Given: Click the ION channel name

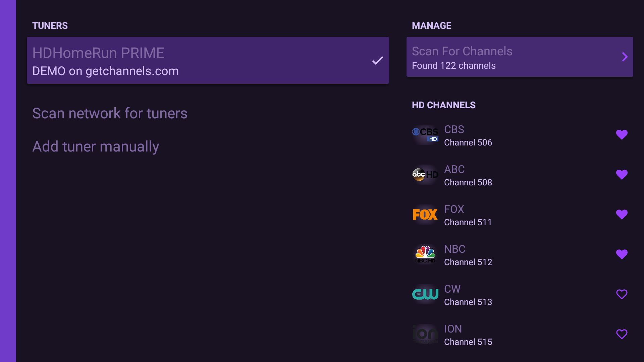Looking at the screenshot, I should (x=453, y=329).
